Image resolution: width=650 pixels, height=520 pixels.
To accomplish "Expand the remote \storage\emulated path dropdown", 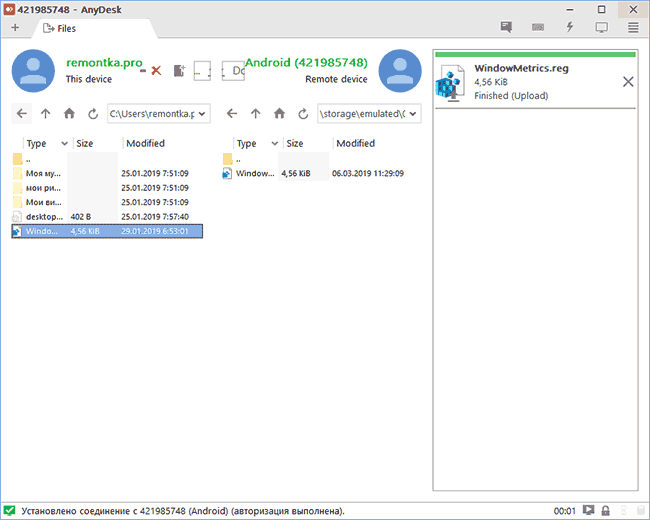I will [x=414, y=114].
